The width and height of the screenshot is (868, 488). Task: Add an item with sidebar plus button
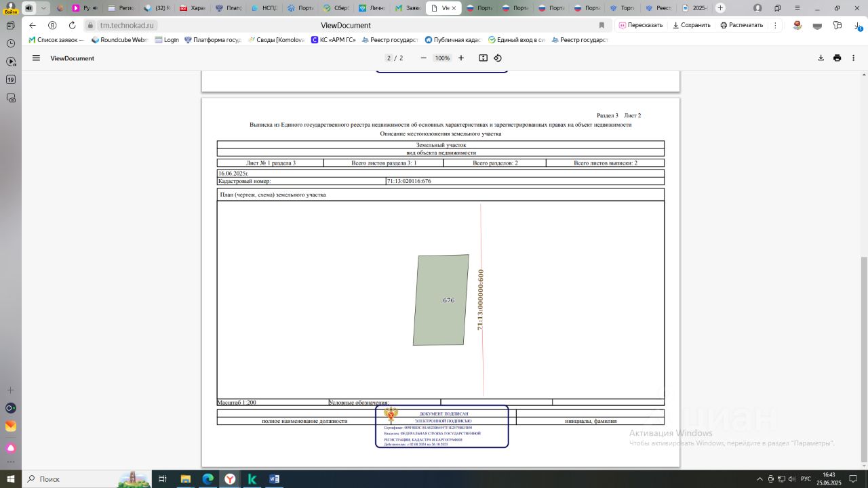click(x=10, y=390)
